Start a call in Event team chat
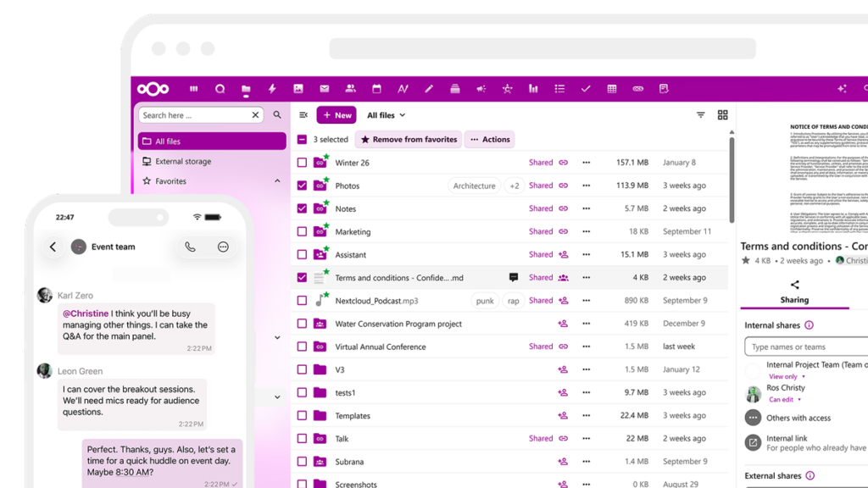Image resolution: width=868 pixels, height=488 pixels. tap(190, 247)
